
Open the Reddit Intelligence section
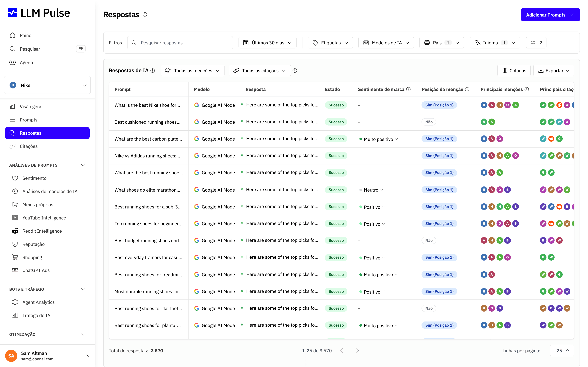coord(42,231)
